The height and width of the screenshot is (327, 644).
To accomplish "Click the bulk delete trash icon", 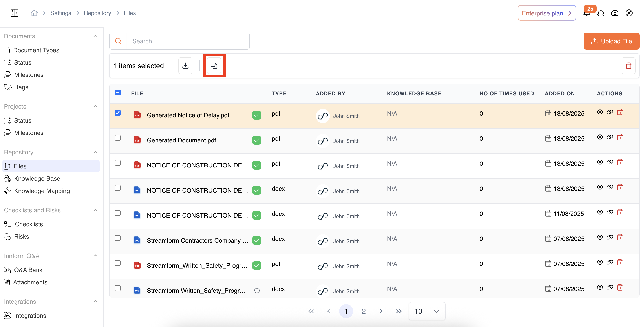I will click(x=628, y=66).
